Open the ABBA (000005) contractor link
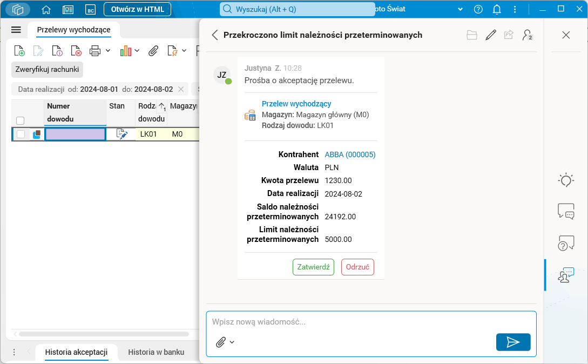The width and height of the screenshot is (588, 364). (x=350, y=154)
